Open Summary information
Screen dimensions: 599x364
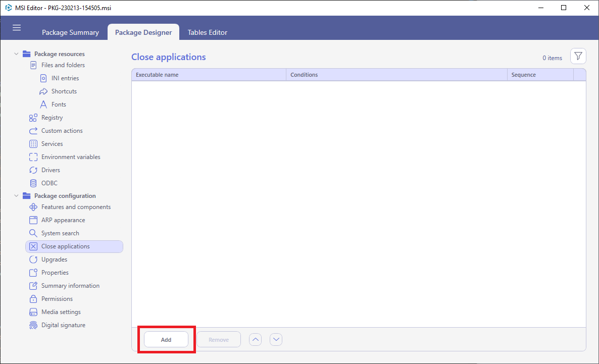[70, 286]
